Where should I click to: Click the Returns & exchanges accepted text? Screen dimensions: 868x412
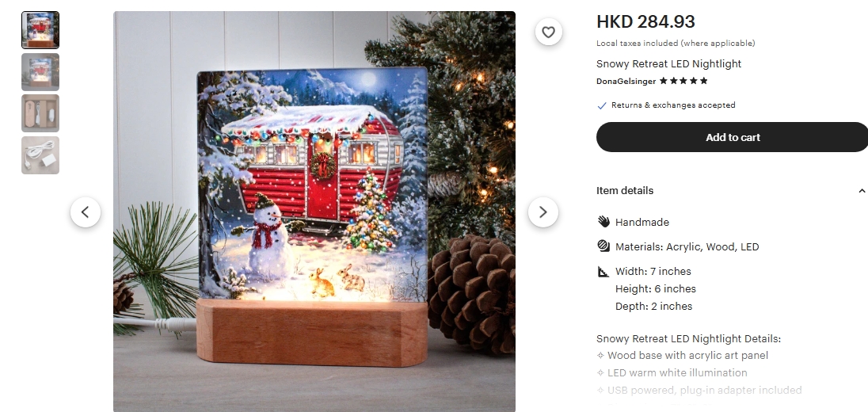pos(673,105)
